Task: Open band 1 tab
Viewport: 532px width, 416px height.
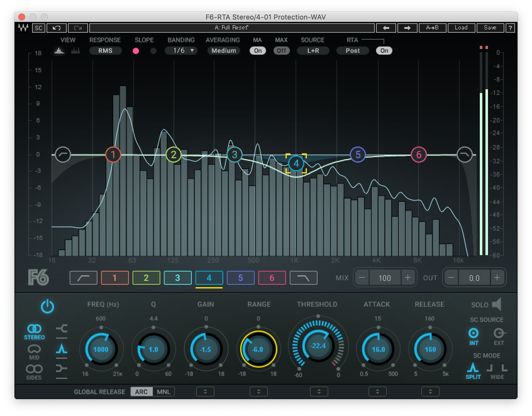Action: pyautogui.click(x=115, y=278)
